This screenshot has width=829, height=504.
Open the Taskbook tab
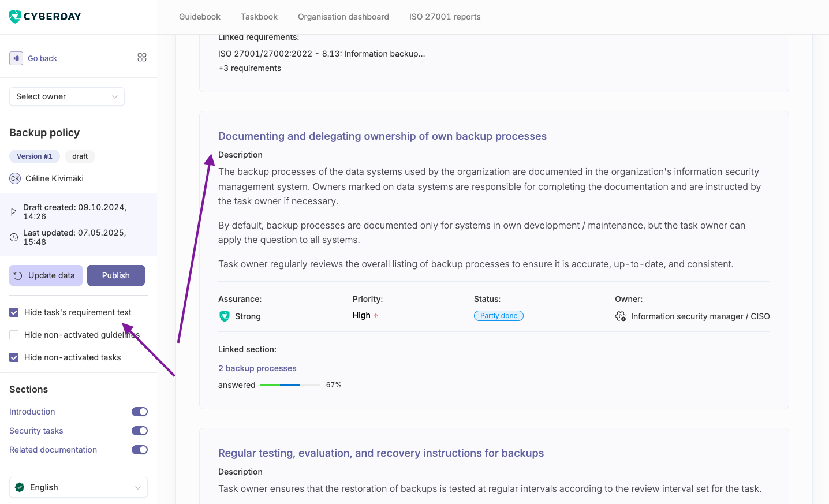tap(259, 17)
